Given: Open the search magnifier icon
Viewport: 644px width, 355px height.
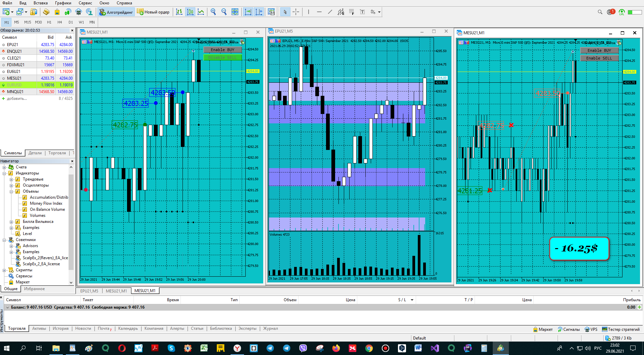Looking at the screenshot, I should (600, 12).
